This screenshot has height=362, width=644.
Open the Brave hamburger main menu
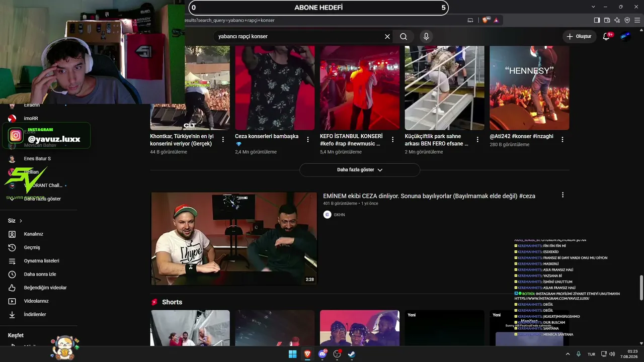637,20
